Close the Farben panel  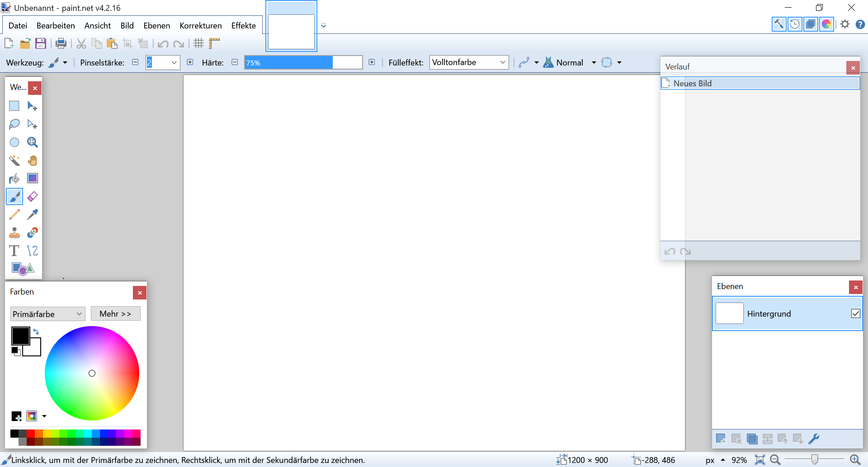(140, 293)
